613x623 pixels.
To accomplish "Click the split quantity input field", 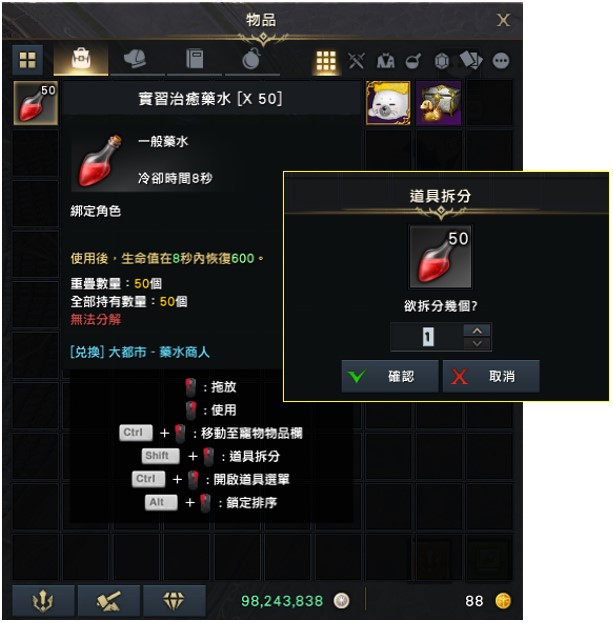I will click(x=427, y=337).
